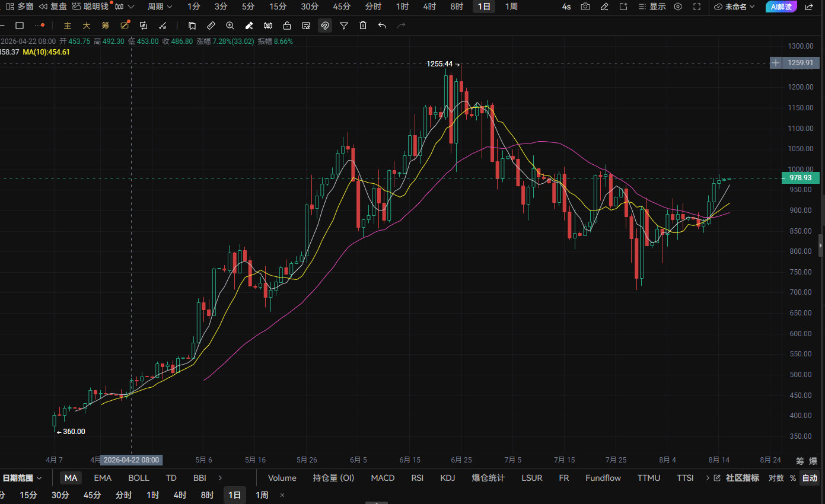This screenshot has height=504, width=825.
Task: Delete drawings with trash icon
Action: [x=363, y=25]
